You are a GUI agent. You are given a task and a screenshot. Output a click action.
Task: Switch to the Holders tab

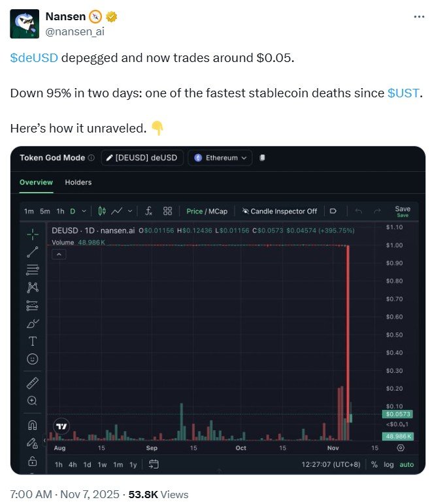78,182
